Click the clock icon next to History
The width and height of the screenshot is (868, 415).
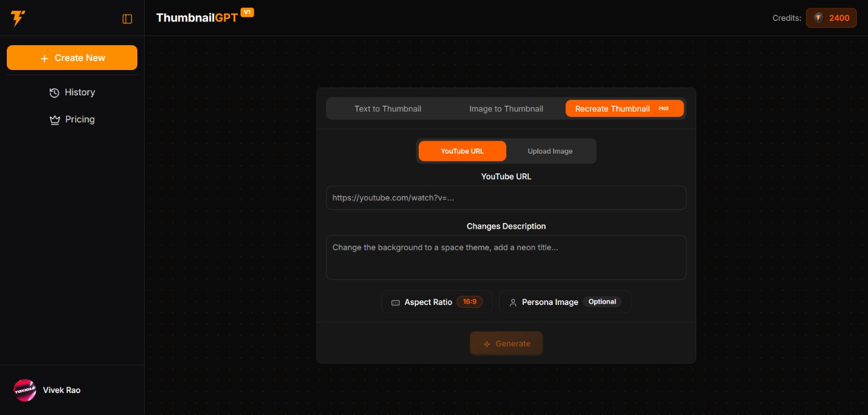[x=54, y=92]
